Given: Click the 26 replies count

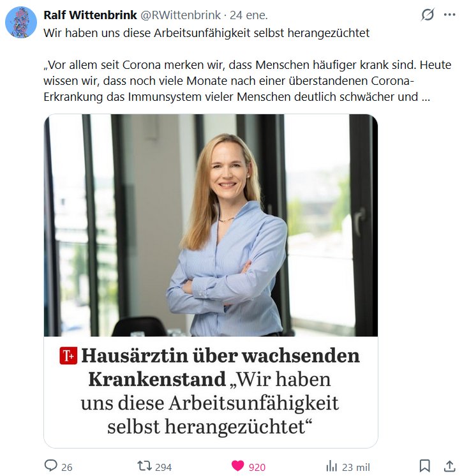Looking at the screenshot, I should pyautogui.click(x=67, y=467).
